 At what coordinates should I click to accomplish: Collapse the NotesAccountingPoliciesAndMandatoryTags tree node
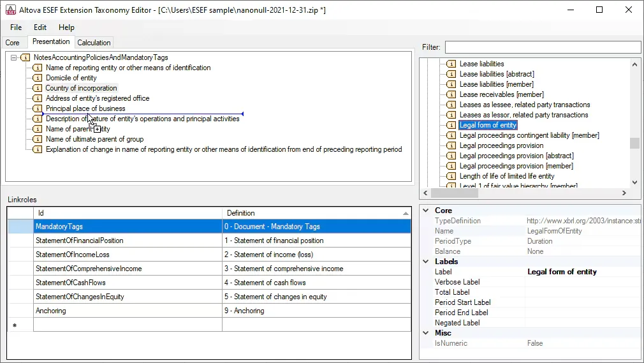pos(13,57)
